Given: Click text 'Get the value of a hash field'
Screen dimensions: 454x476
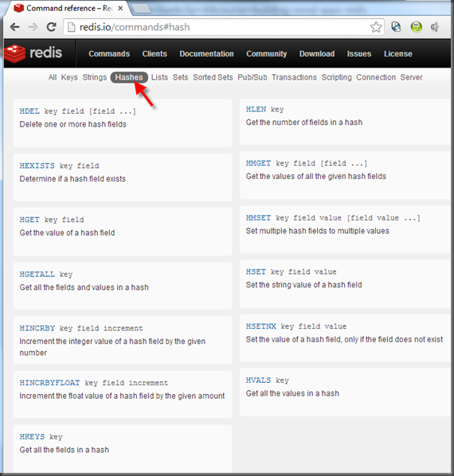Looking at the screenshot, I should click(67, 233).
